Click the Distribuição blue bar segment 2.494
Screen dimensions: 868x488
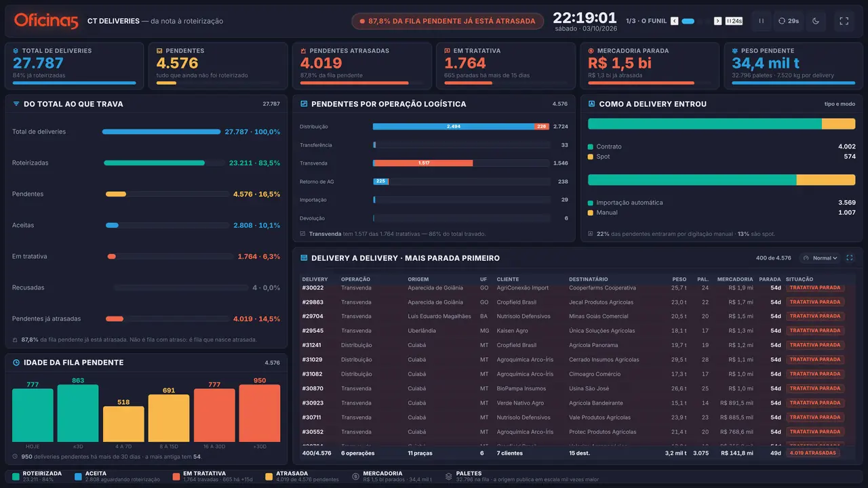coord(454,127)
